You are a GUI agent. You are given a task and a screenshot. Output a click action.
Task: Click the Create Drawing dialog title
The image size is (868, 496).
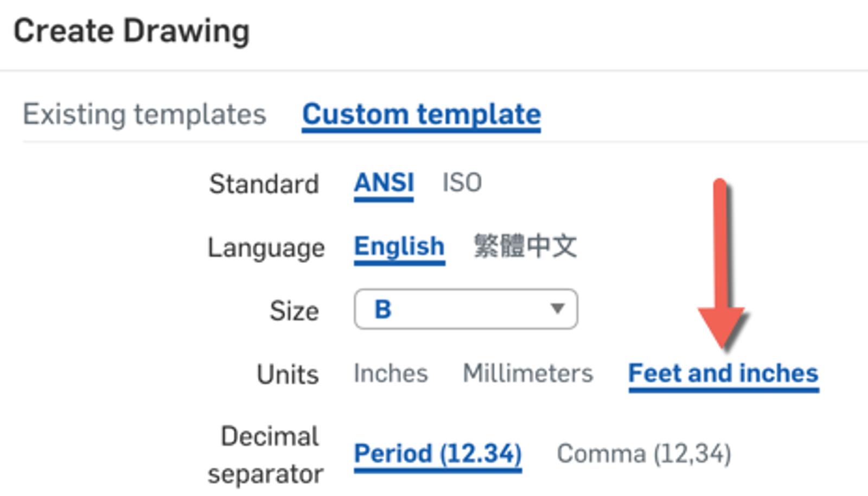point(131,31)
